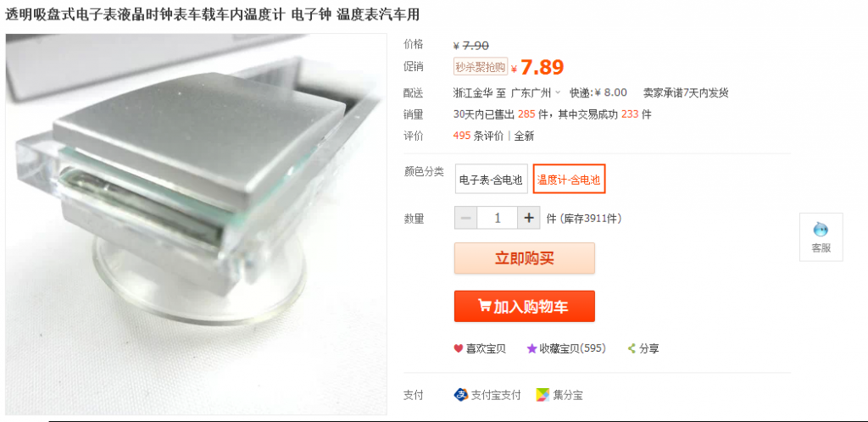Select the 温度计-含电池 option
868x422 pixels.
(569, 179)
